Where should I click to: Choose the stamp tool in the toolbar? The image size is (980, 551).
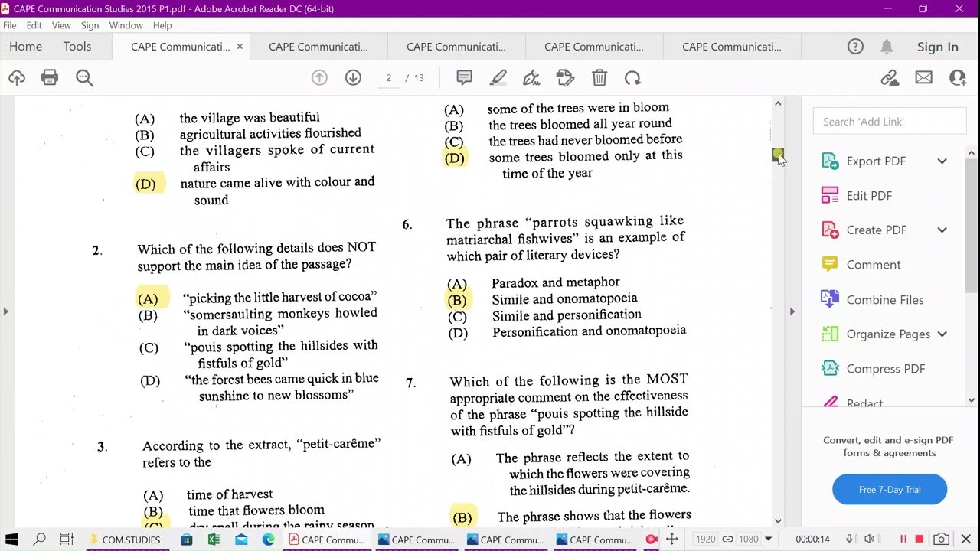pos(565,77)
